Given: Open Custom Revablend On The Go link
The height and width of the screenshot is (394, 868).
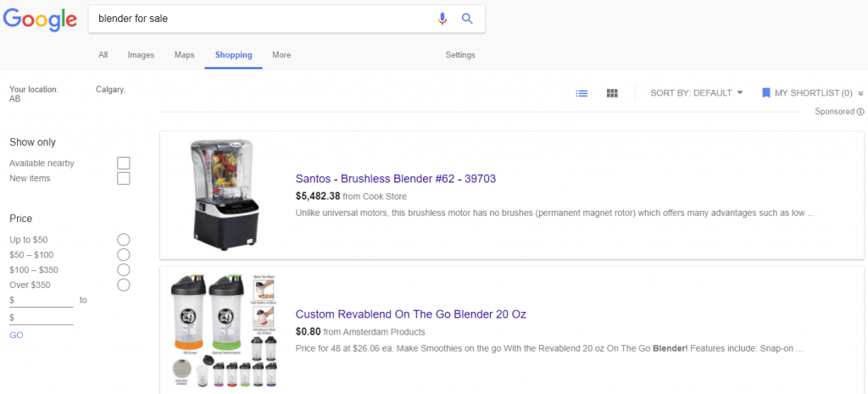Looking at the screenshot, I should point(411,314).
